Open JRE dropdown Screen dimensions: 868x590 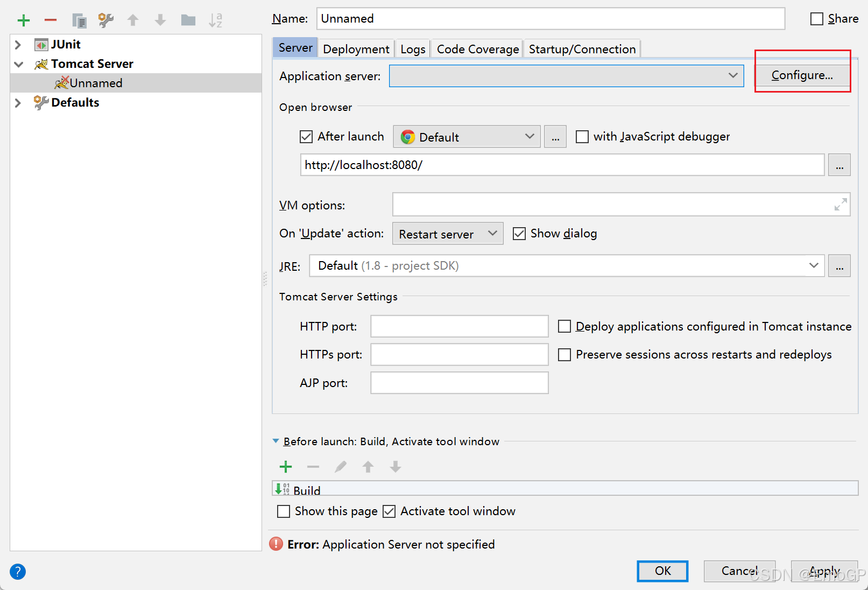pos(567,266)
